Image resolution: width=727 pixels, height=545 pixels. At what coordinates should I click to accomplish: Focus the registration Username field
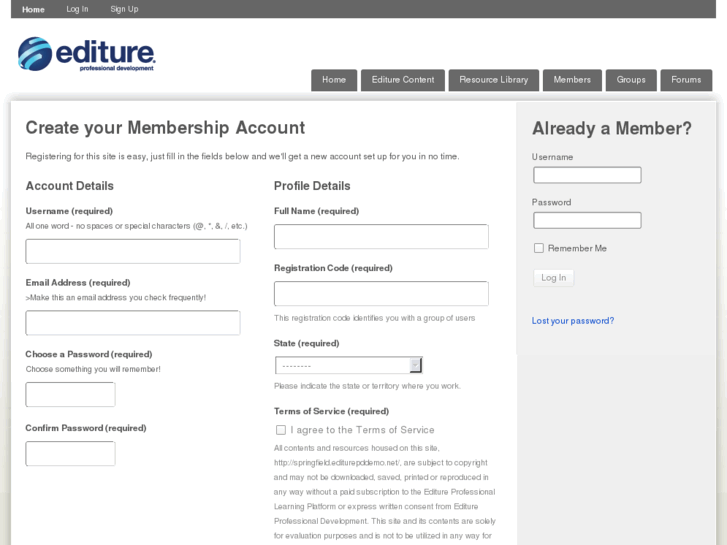coord(133,251)
